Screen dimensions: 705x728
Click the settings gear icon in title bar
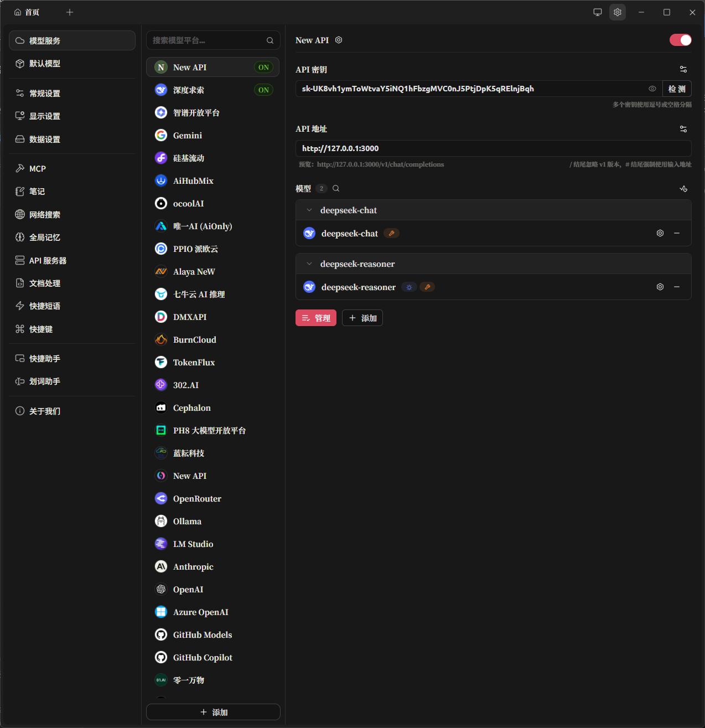click(x=618, y=12)
